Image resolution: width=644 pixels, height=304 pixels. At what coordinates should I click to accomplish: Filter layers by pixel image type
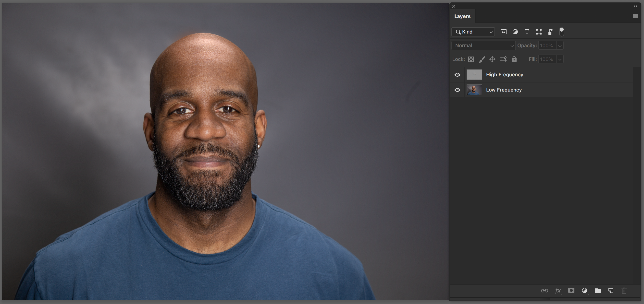pyautogui.click(x=503, y=32)
